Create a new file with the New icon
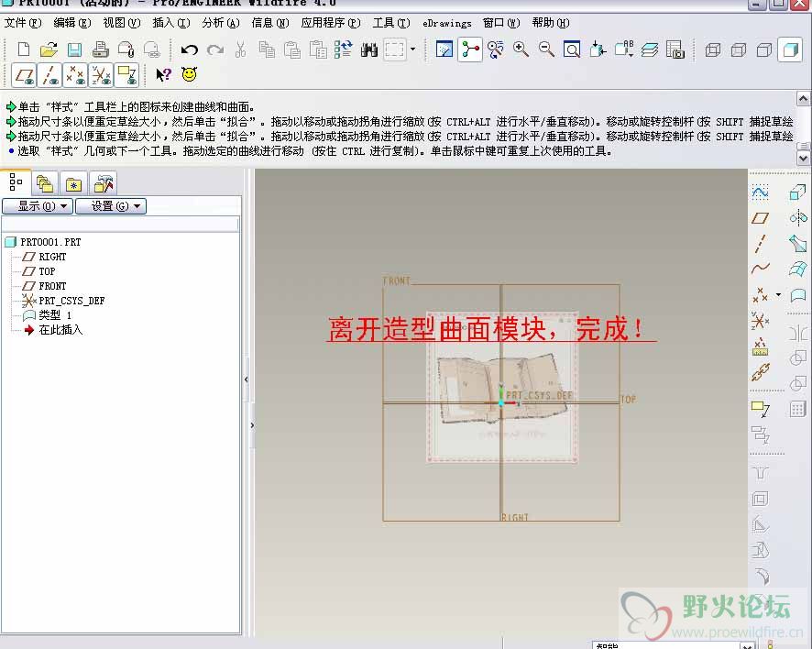The height and width of the screenshot is (649, 812). click(x=23, y=49)
